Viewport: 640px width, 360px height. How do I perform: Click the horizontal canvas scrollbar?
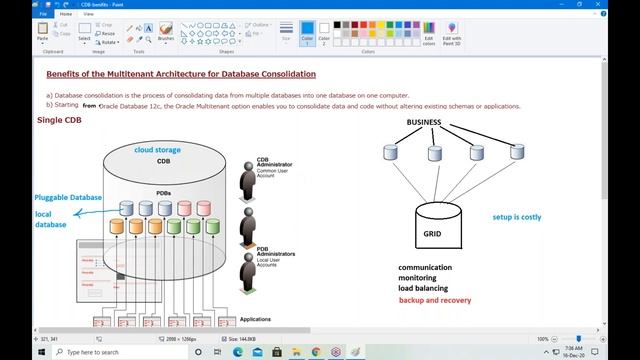click(174, 330)
